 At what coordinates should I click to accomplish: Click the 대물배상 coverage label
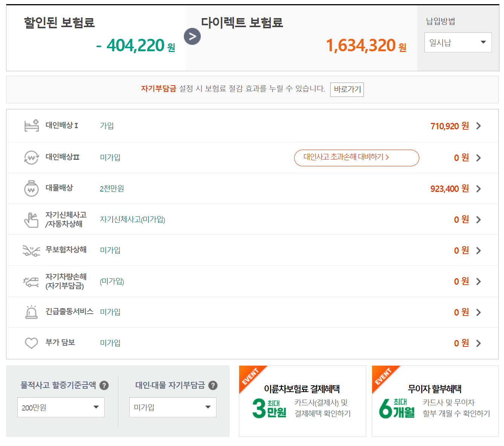59,188
